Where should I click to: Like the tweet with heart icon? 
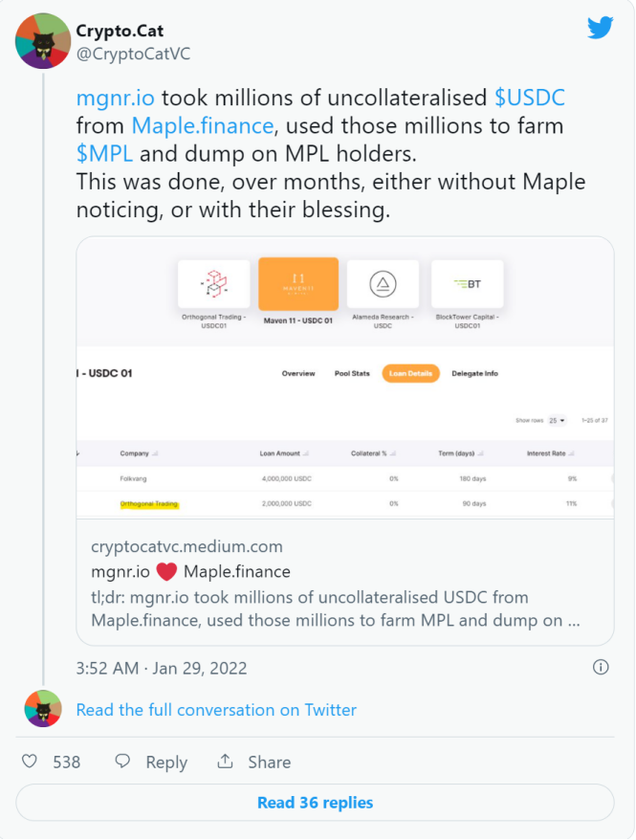(x=30, y=762)
